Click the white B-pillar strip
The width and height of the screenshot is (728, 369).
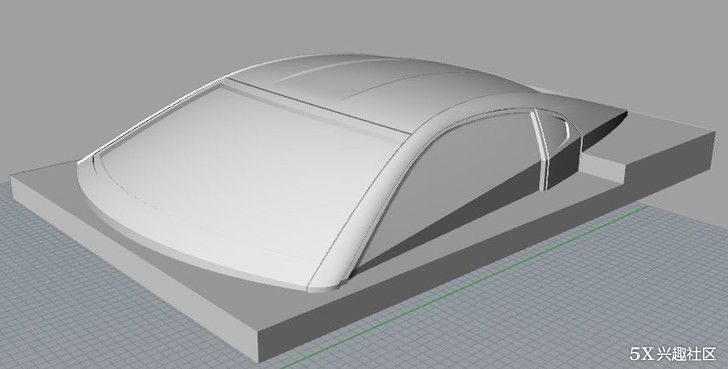click(x=540, y=149)
